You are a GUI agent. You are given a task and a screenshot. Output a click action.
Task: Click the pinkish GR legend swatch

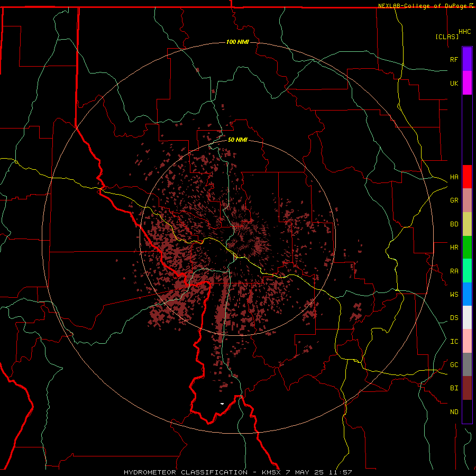[x=467, y=200]
